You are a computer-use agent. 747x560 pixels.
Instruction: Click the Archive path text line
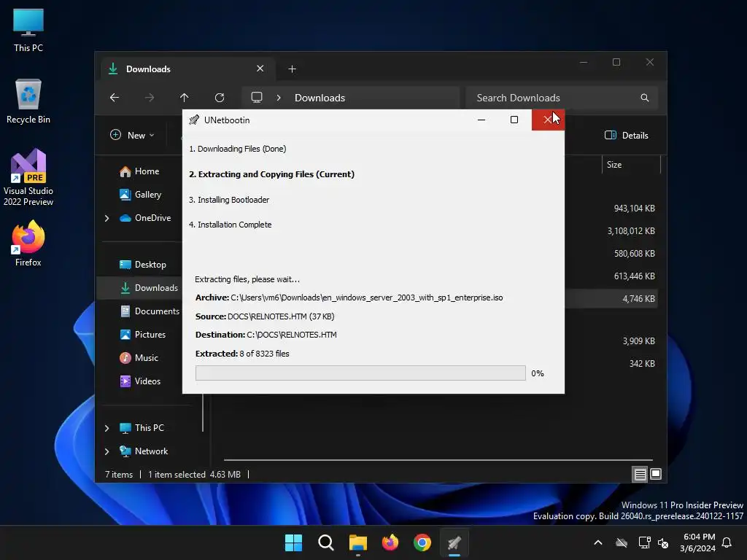(x=349, y=297)
